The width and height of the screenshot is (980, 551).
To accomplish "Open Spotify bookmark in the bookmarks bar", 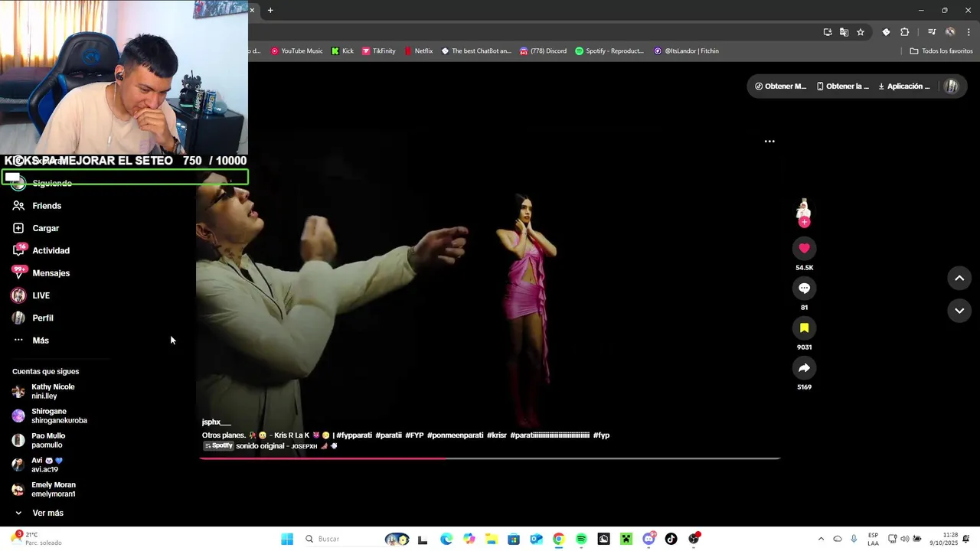I will [x=609, y=51].
